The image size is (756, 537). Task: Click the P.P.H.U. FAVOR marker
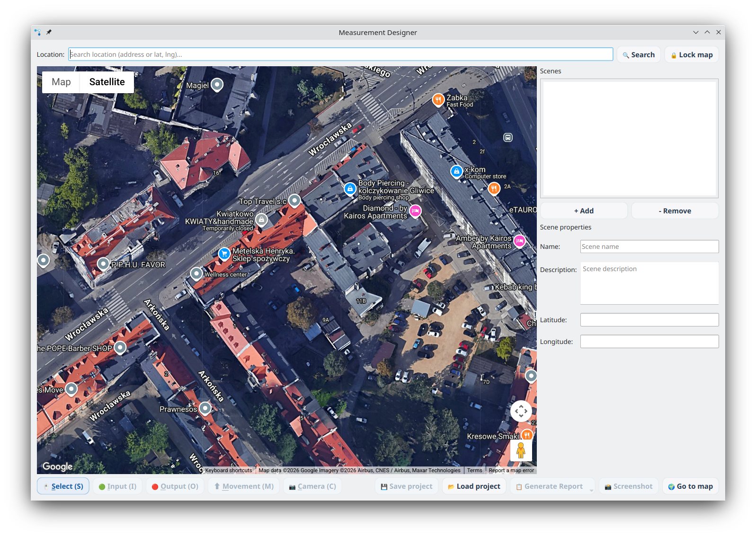(x=103, y=264)
